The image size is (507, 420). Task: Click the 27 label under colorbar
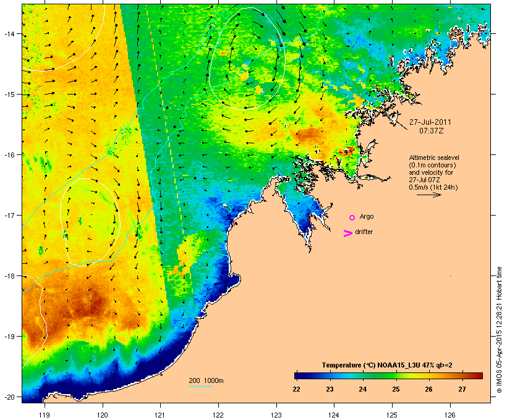[462, 389]
